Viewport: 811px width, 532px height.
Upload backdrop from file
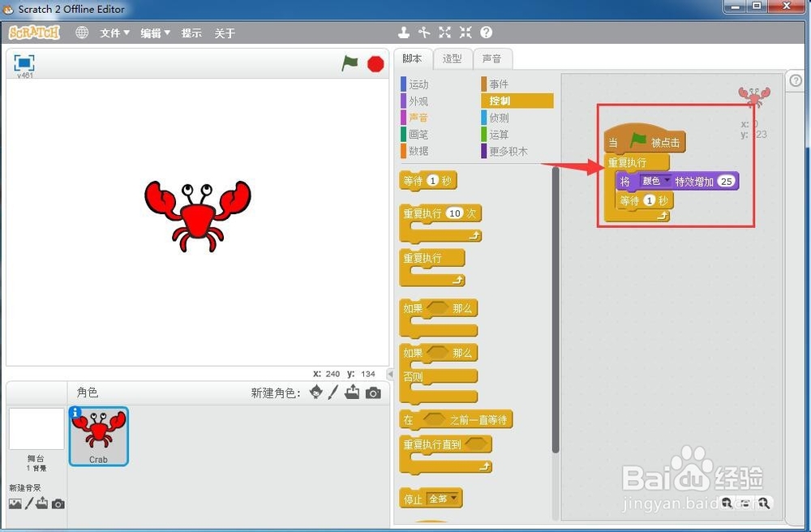point(42,503)
